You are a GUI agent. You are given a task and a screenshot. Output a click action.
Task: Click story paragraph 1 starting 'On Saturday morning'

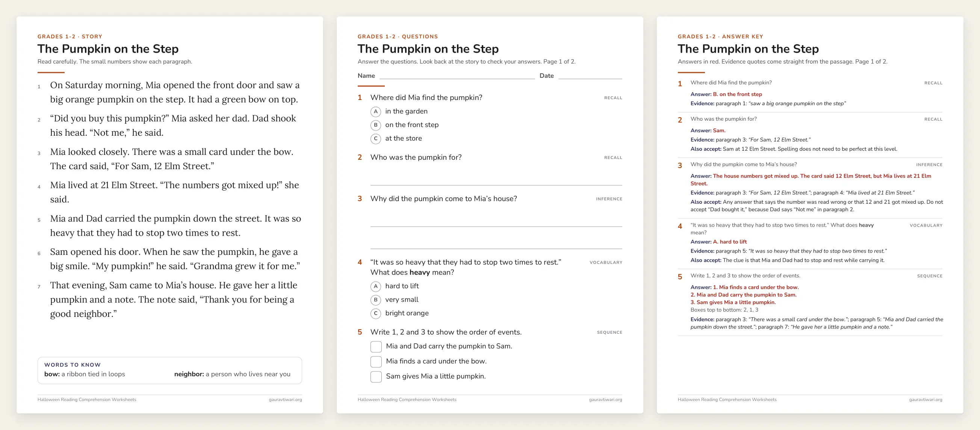click(x=175, y=92)
